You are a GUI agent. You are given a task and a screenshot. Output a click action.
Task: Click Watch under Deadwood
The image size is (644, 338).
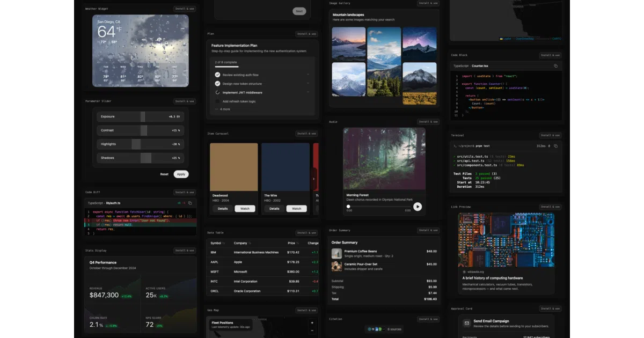[x=245, y=208]
